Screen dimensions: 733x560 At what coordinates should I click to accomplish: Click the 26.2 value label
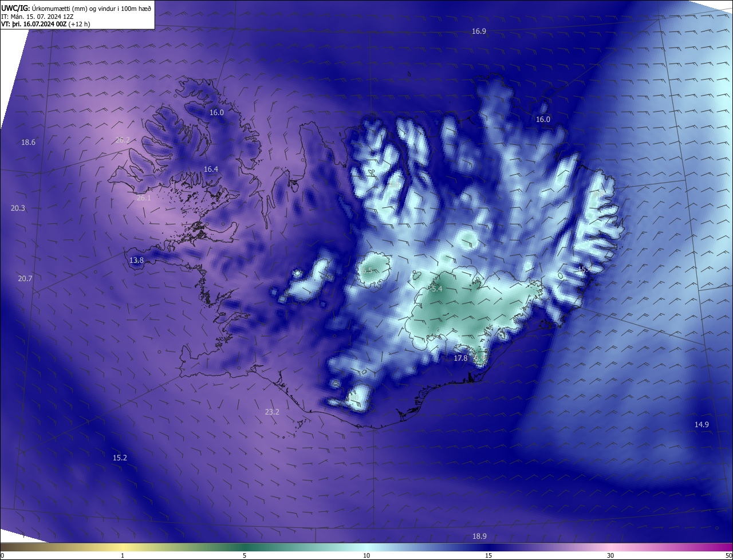[123, 140]
